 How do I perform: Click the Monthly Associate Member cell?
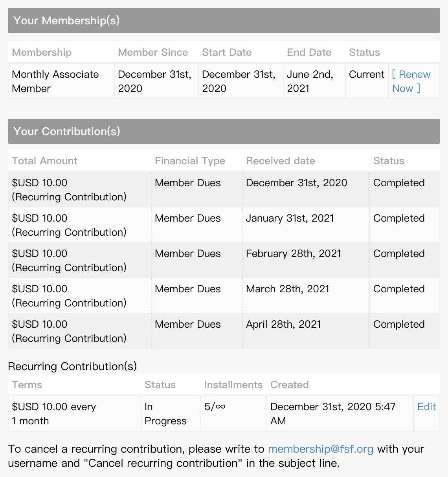pyautogui.click(x=55, y=81)
